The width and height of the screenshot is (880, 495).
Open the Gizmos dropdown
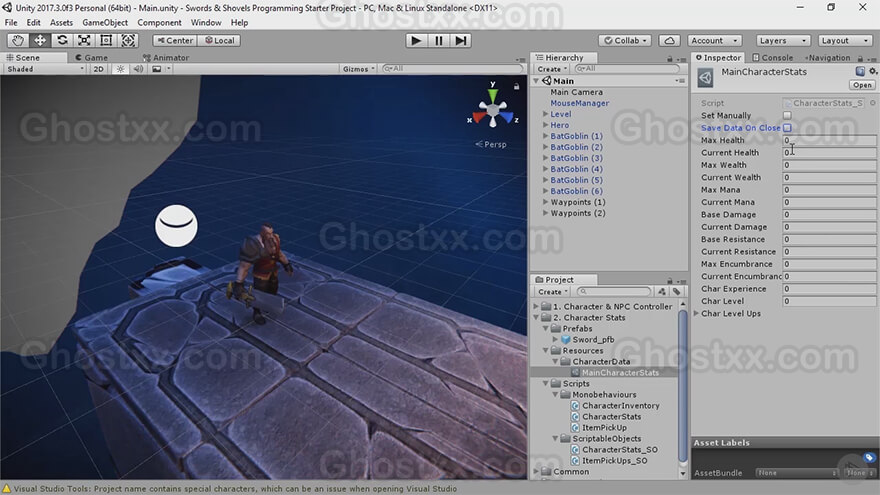coord(358,69)
